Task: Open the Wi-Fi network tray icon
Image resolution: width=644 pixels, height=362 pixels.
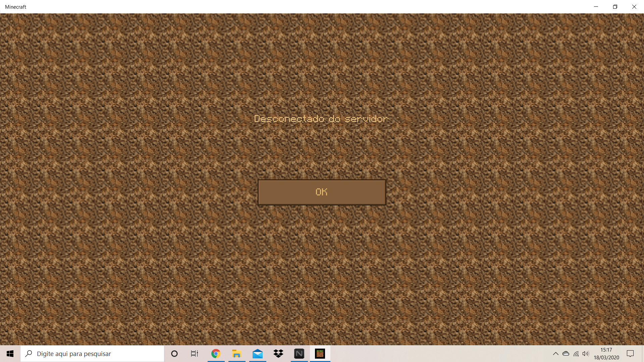Action: 576,354
